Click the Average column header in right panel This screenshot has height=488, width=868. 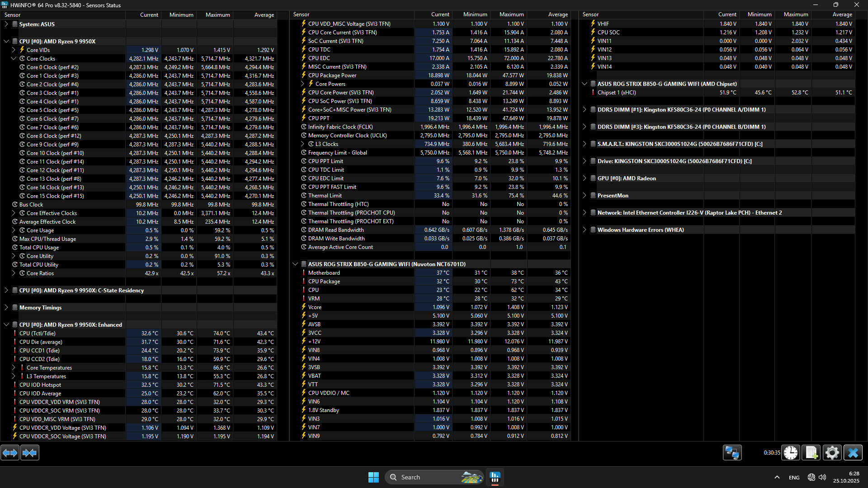(x=842, y=15)
